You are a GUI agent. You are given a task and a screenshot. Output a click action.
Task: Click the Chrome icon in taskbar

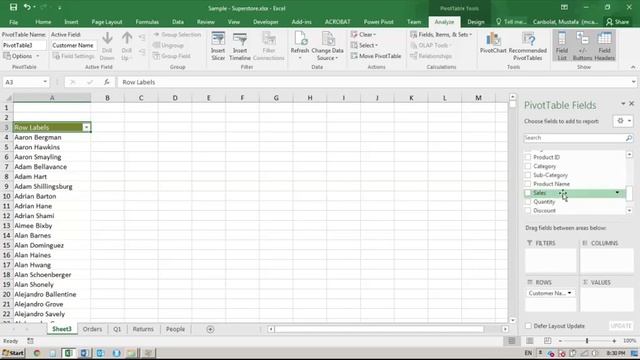37,353
